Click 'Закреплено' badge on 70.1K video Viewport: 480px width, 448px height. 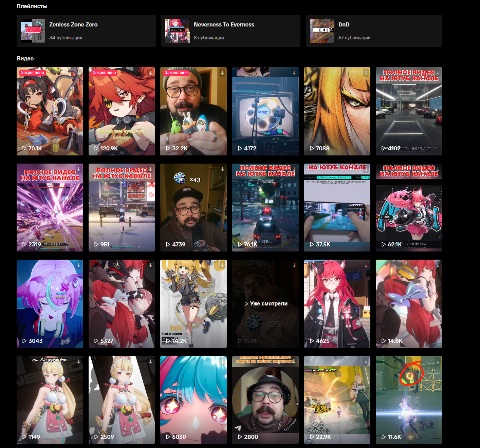pos(33,73)
